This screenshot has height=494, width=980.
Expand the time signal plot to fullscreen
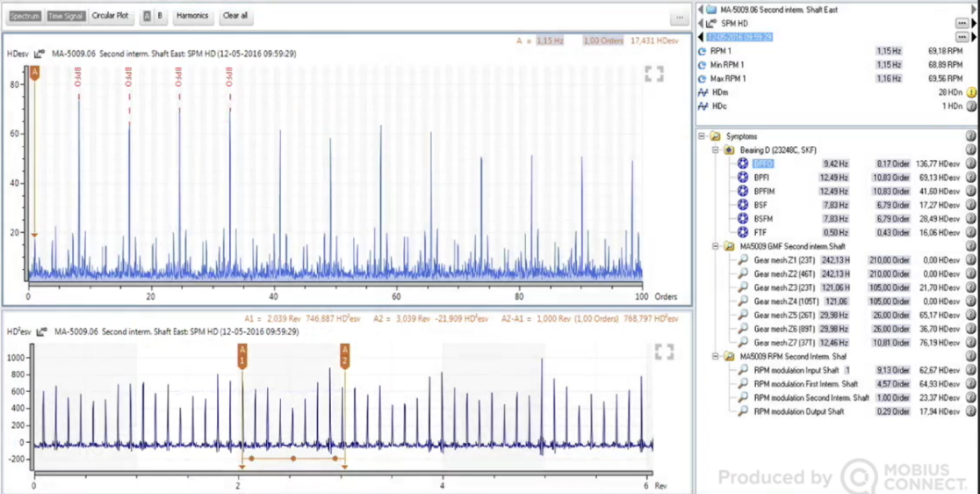[664, 352]
